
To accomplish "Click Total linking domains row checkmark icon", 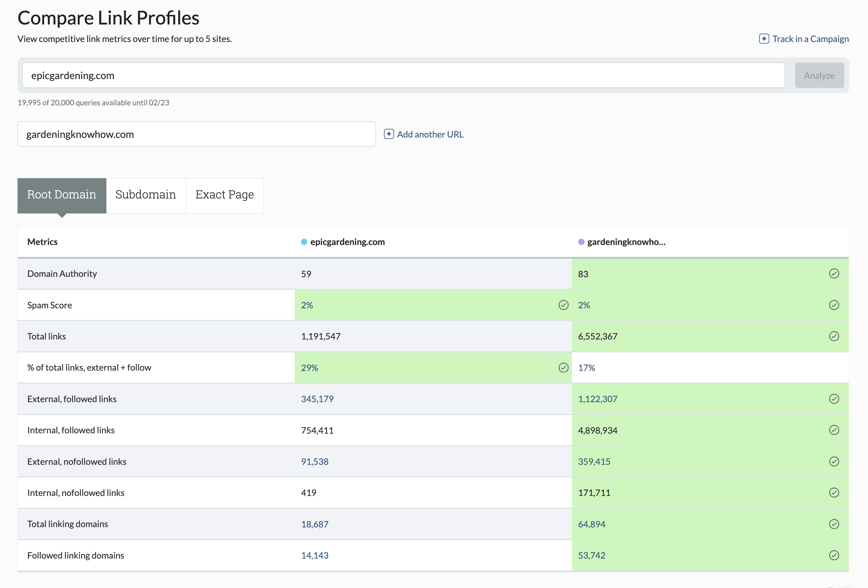I will coord(834,524).
